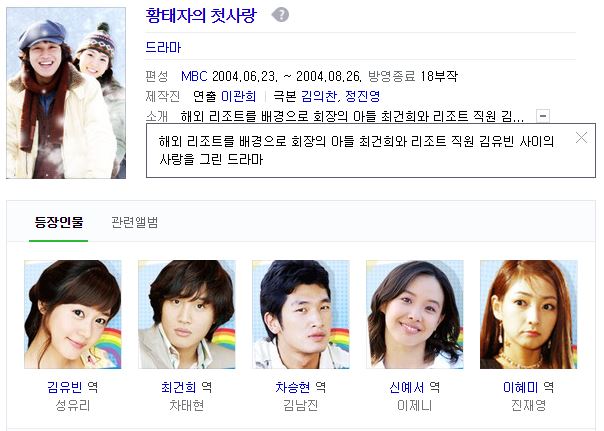Open 김남진 cast photo thumbnail
The height and width of the screenshot is (431, 604).
[301, 314]
